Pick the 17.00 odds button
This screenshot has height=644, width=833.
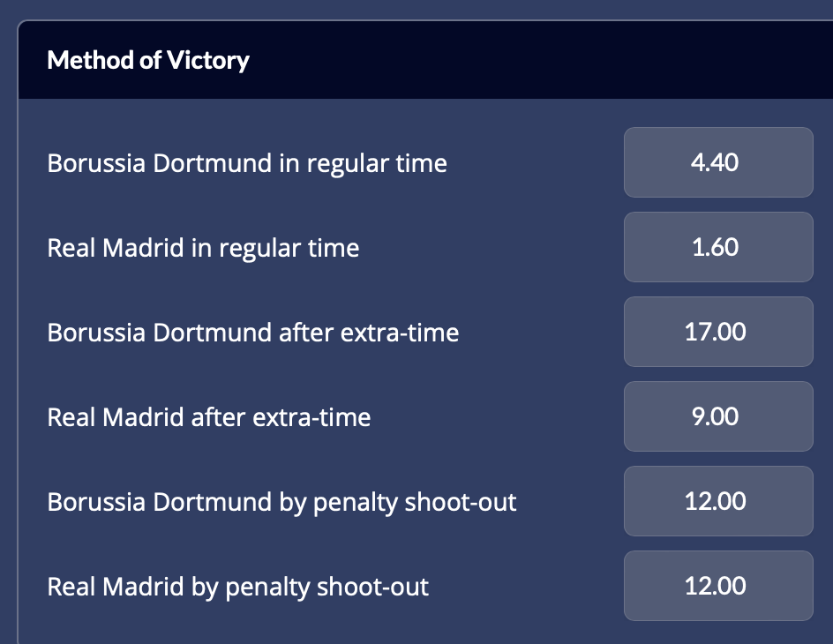tap(717, 332)
